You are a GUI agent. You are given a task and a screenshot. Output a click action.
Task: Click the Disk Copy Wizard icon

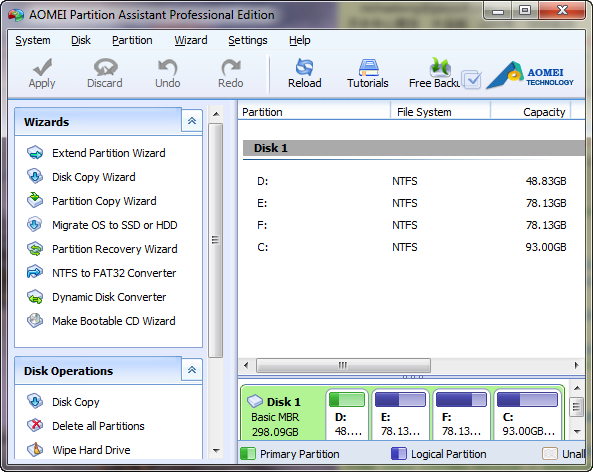[x=35, y=177]
